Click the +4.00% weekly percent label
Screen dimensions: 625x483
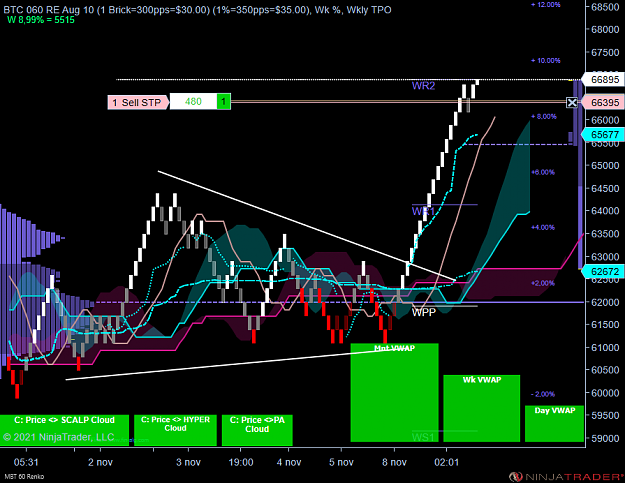click(x=543, y=227)
